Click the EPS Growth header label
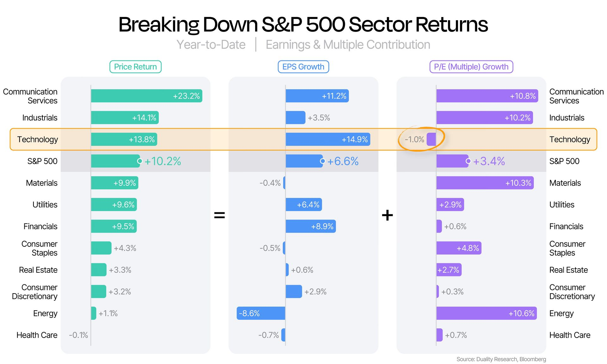Screen dimensions: 607x364 (x=303, y=67)
